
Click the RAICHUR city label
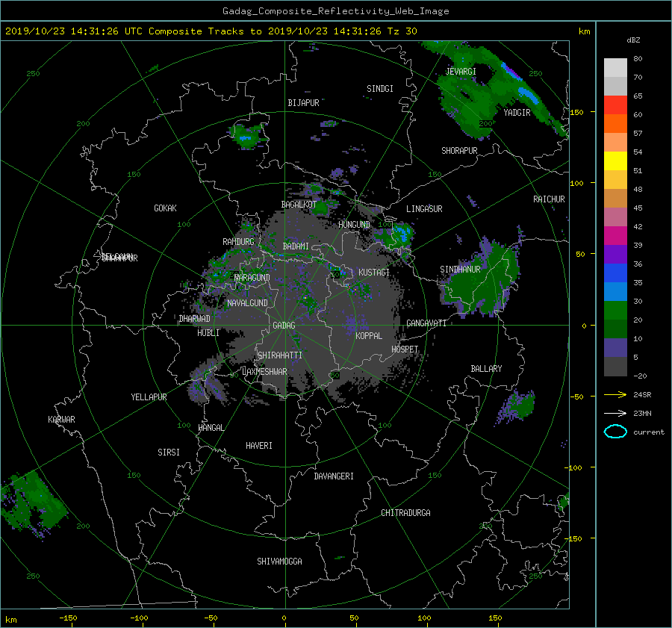549,199
